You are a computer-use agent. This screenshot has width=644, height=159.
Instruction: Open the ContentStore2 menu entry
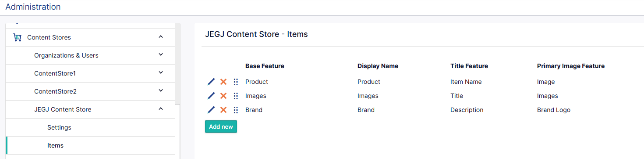coord(55,91)
